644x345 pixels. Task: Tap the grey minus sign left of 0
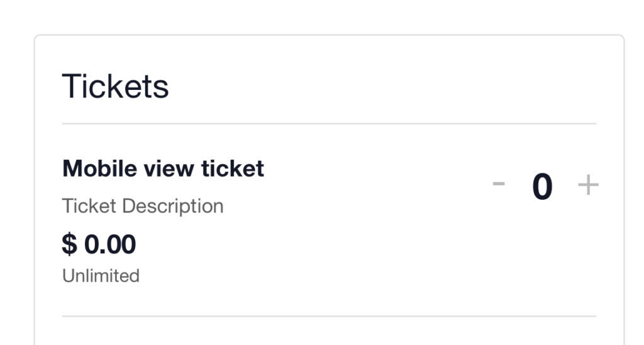tap(499, 184)
